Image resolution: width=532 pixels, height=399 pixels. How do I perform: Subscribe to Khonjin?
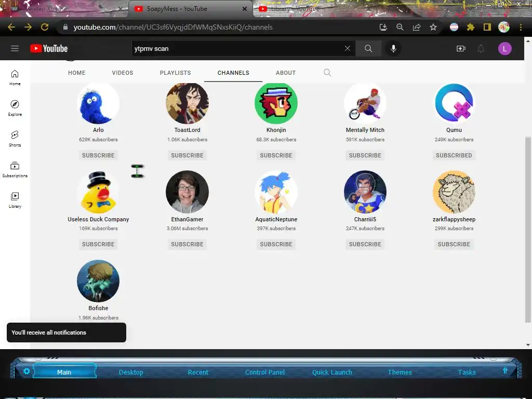point(276,155)
